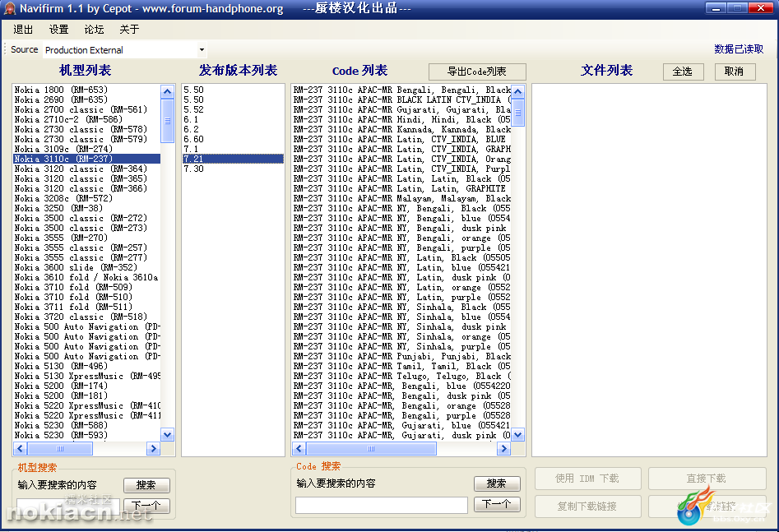Select code row APAC-MR Malayam, Malayam, Black
This screenshot has width=779, height=532.
(401, 199)
